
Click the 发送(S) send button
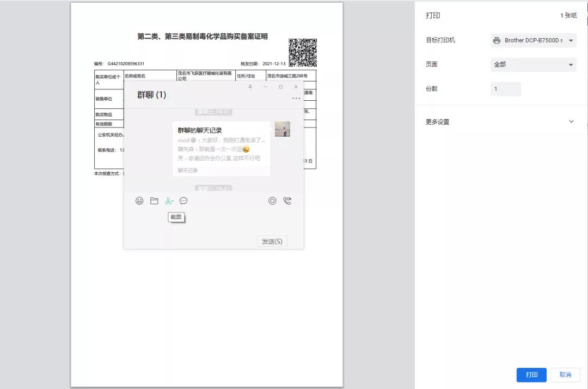click(x=272, y=241)
